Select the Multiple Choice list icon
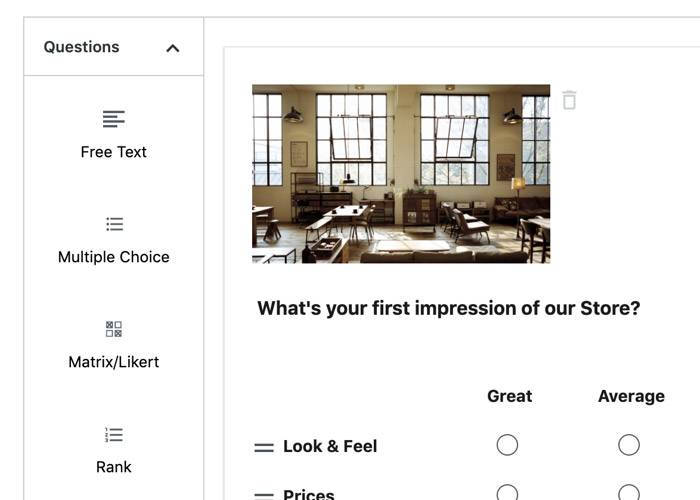 click(114, 224)
